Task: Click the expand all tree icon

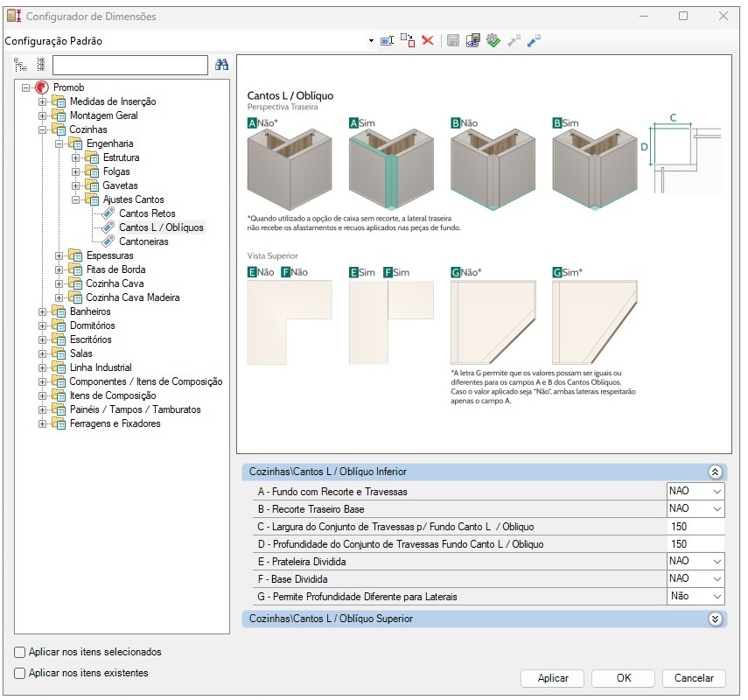Action: click(x=20, y=65)
